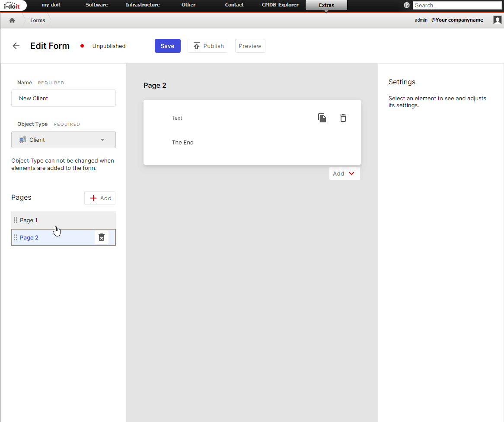Open the Add element dropdown below the card
This screenshot has width=504, height=422.
tap(344, 174)
